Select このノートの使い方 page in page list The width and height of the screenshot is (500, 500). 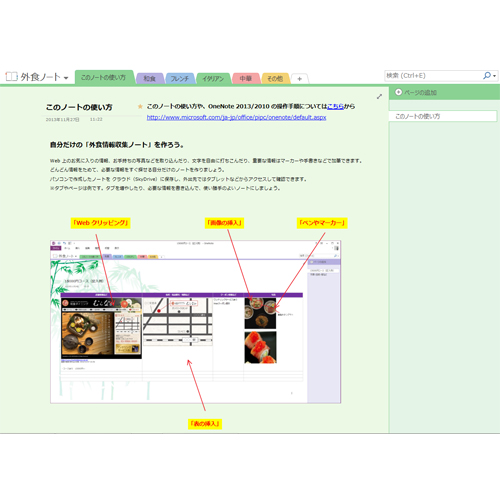443,116
